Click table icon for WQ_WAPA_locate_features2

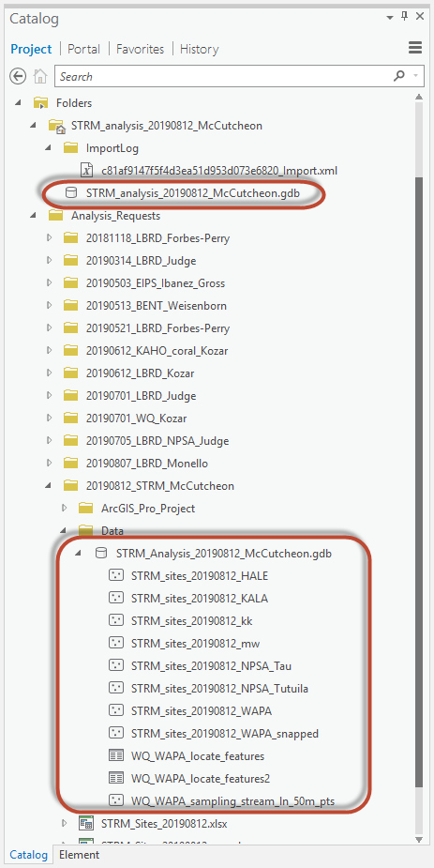click(115, 778)
